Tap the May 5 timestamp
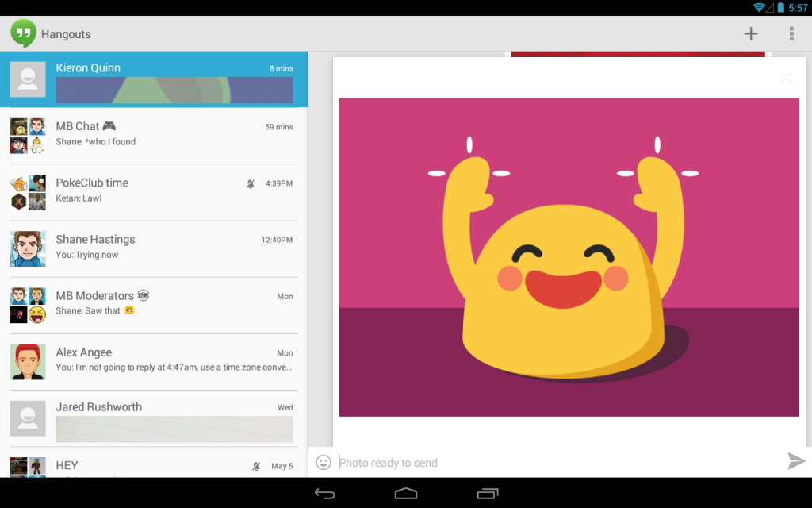The image size is (812, 508). point(282,466)
